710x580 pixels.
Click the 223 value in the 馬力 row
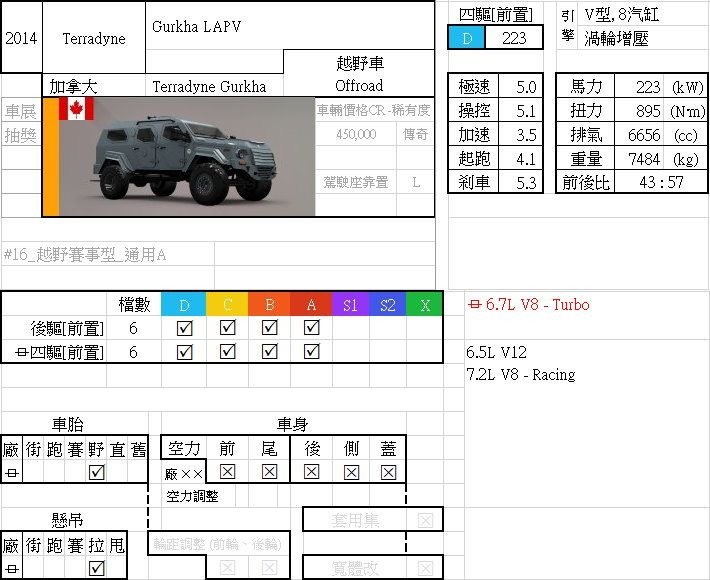639,86
